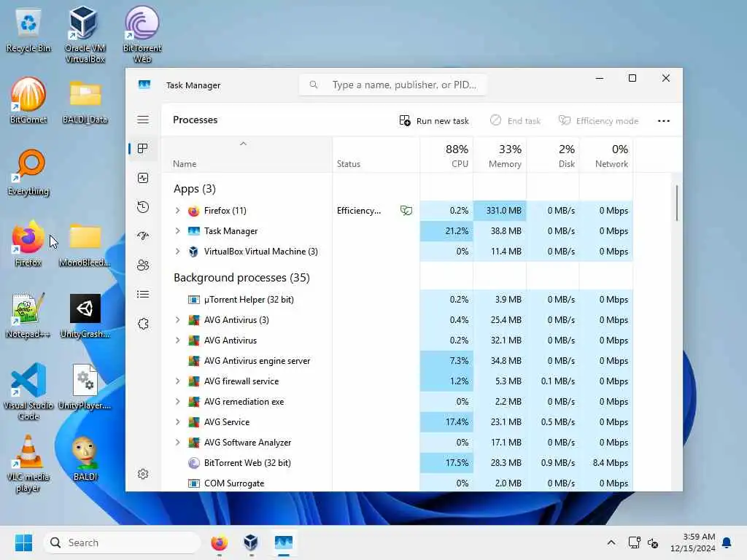This screenshot has width=747, height=560.
Task: Expand the single AVG Antivirus row
Action: (178, 340)
